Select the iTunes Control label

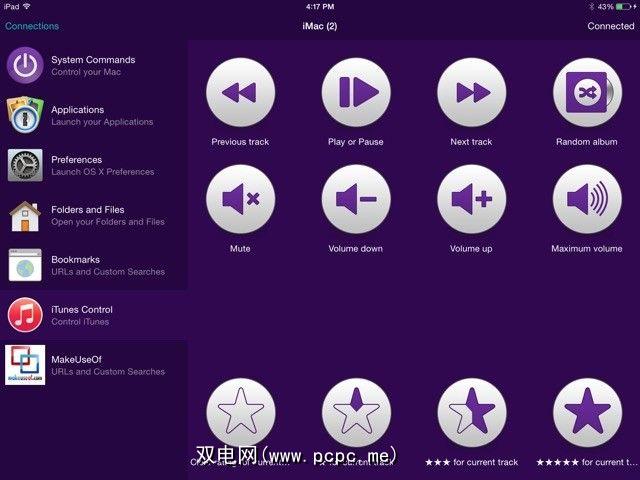coord(82,309)
